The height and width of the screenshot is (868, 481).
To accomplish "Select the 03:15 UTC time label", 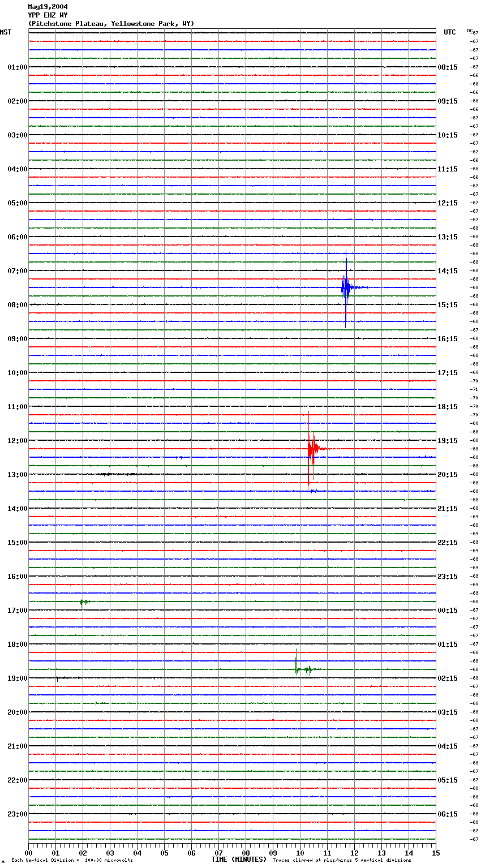I will tap(448, 712).
